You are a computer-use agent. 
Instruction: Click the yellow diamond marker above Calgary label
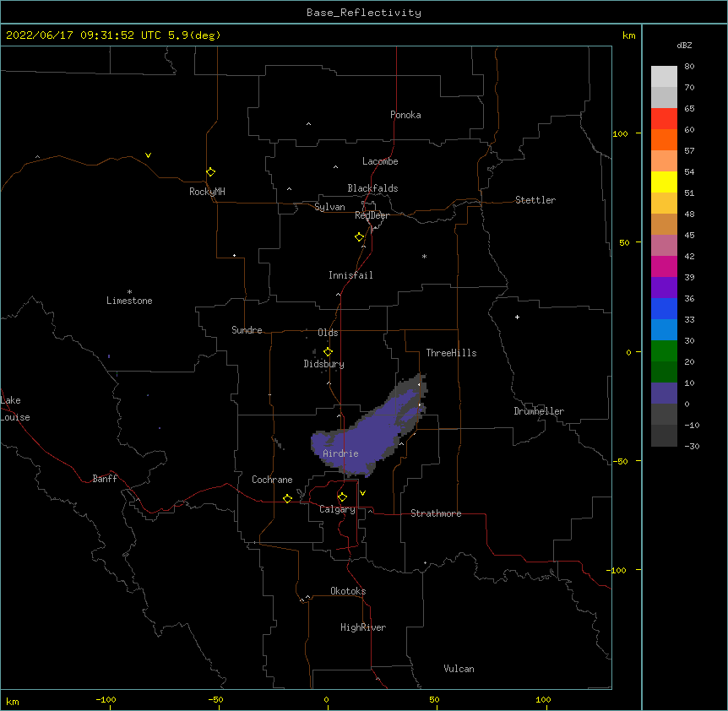tap(342, 497)
